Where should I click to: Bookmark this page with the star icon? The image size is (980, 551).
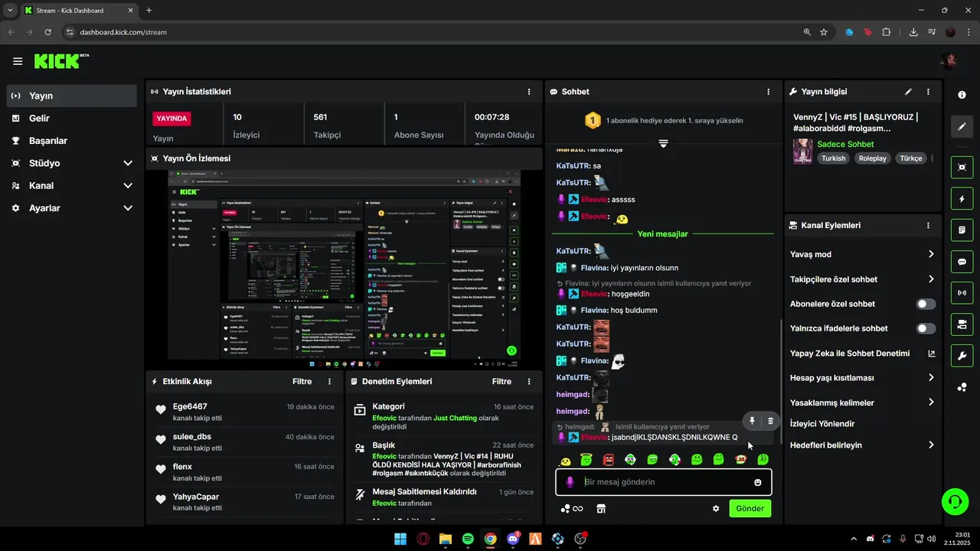point(824,32)
